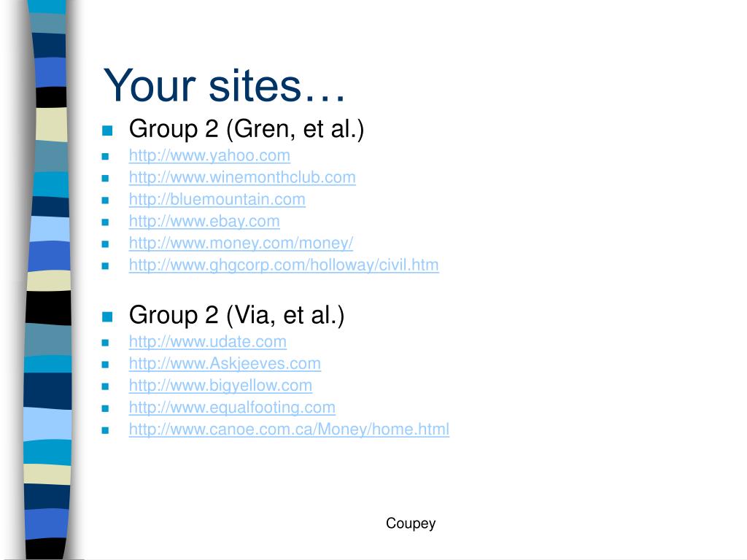Viewport: 747px width, 560px height.
Task: Open the ghgcorp.com holloway civil.htm link
Action: 284,265
